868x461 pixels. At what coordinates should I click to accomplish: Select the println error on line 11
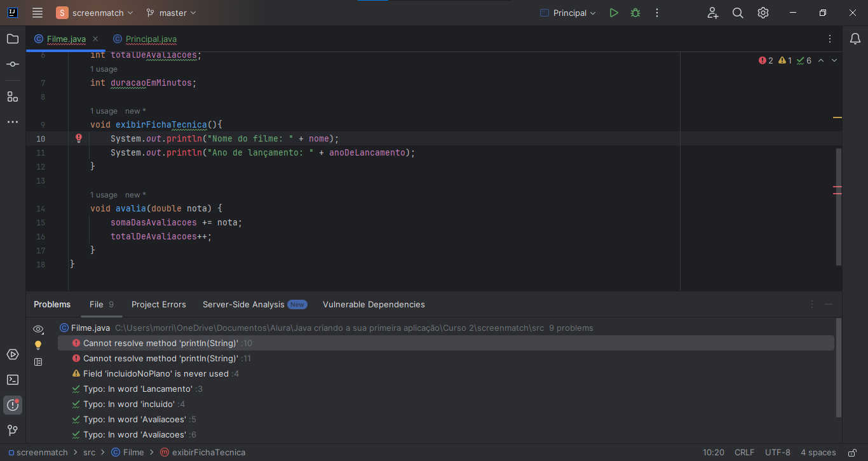point(445,358)
